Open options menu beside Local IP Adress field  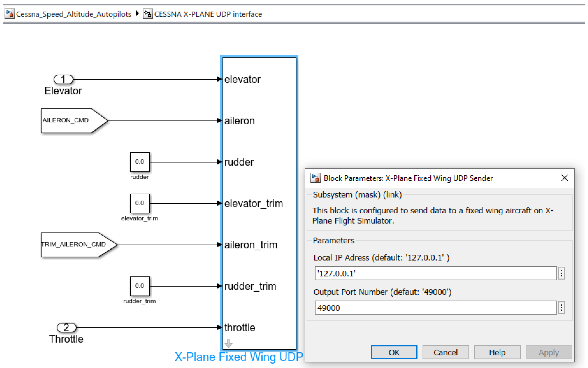click(561, 273)
